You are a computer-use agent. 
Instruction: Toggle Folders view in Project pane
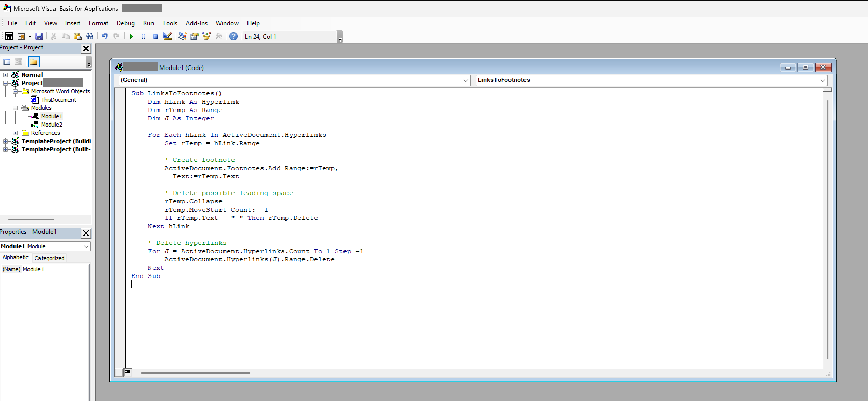[x=34, y=62]
